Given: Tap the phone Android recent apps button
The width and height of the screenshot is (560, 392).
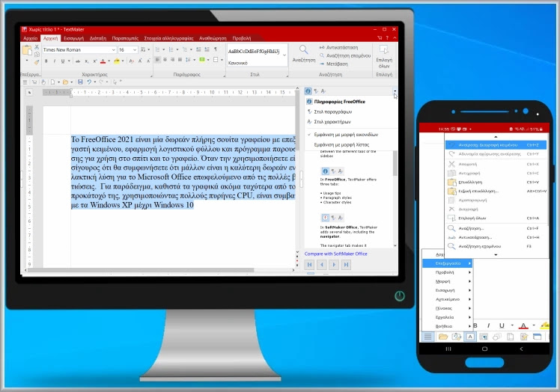Looking at the screenshot, I should coord(448,349).
